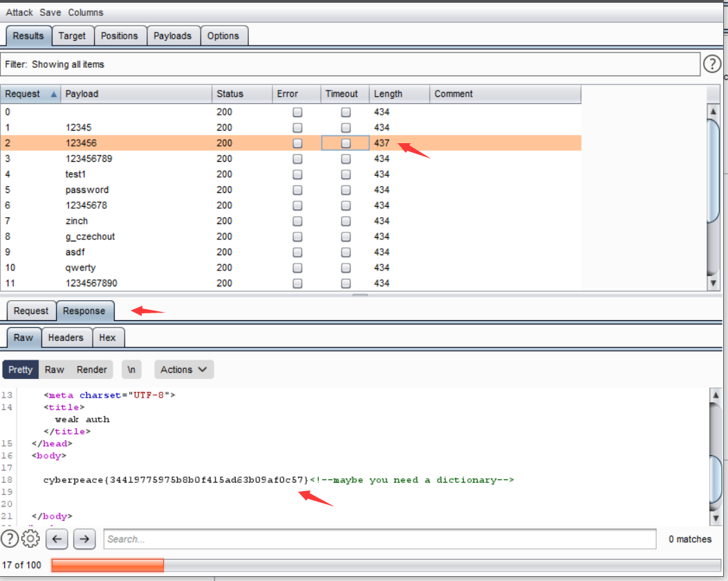Viewport: 728px width, 581px height.
Task: Select the Render view button
Action: tap(92, 369)
